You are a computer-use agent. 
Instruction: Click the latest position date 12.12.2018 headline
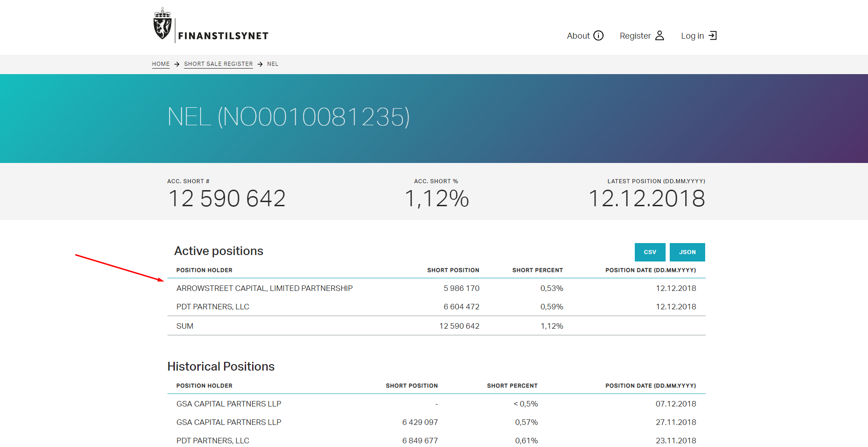point(647,198)
